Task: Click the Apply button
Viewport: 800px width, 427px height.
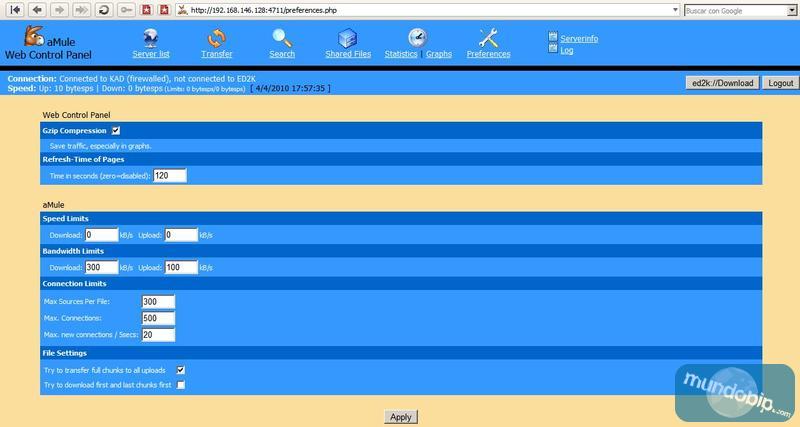Action: (401, 417)
